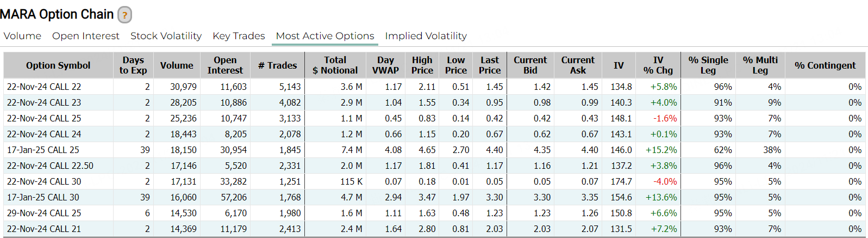The image size is (868, 238).
Task: Click the help question mark icon
Action: coord(124,15)
